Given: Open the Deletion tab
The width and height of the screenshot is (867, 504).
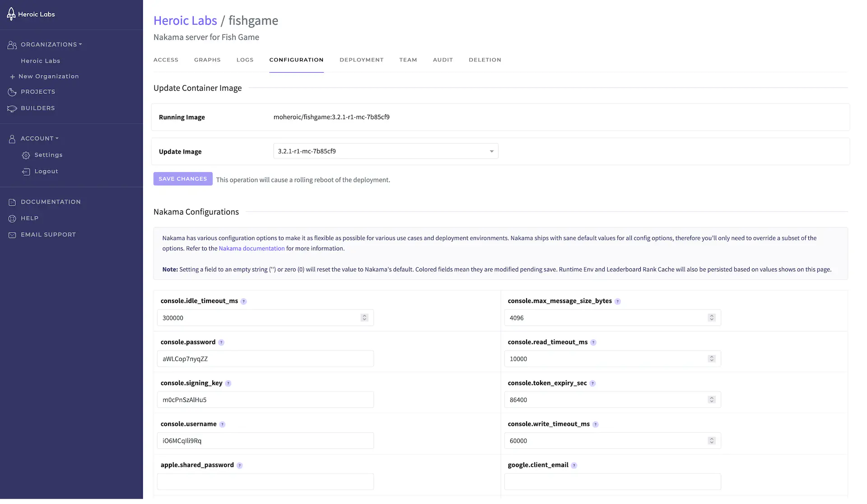Looking at the screenshot, I should click(x=485, y=60).
